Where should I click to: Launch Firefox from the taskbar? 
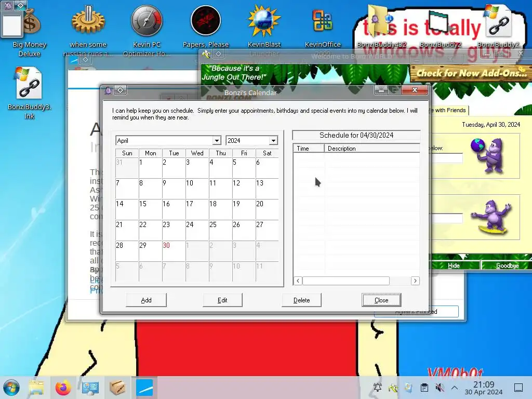[63, 388]
